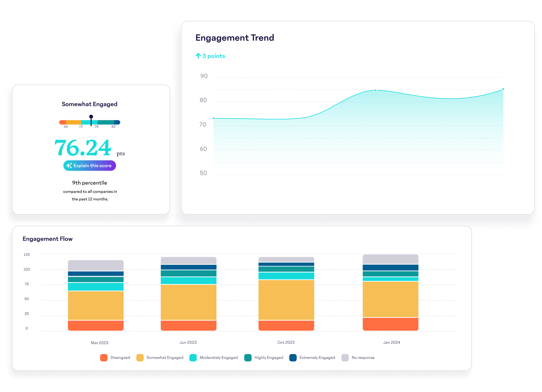542x392 pixels.
Task: Switch focus to the Engagement Flow panel
Action: pyautogui.click(x=48, y=239)
